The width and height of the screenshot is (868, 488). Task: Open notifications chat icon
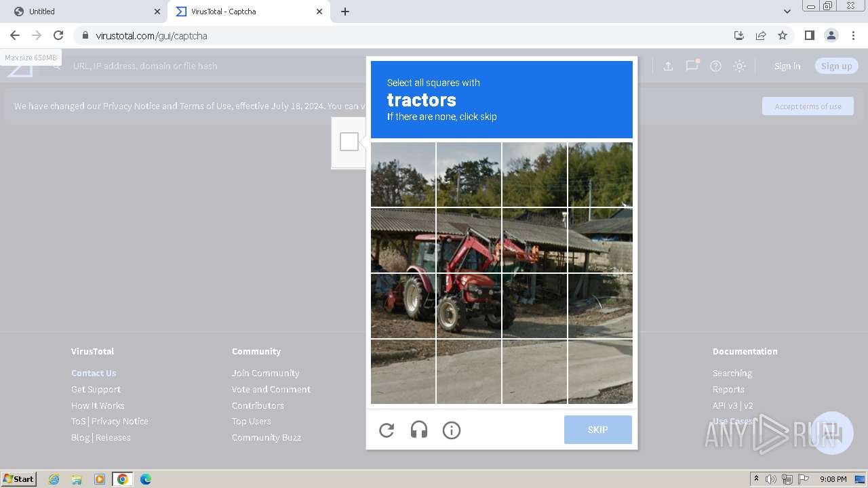(x=692, y=66)
